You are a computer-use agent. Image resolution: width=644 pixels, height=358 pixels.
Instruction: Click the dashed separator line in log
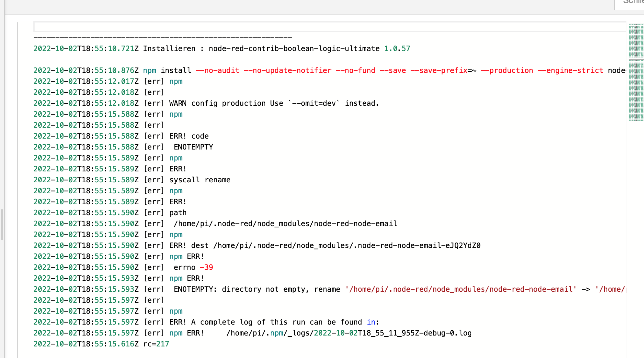[163, 38]
